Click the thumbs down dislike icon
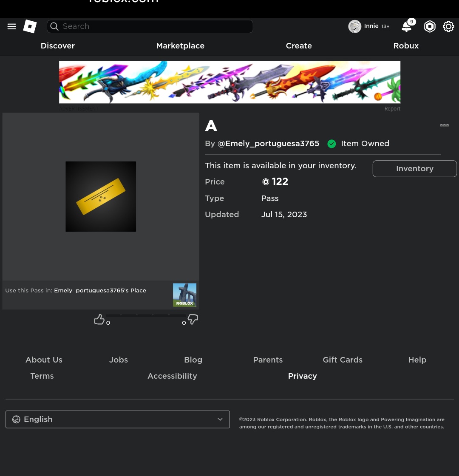Screen dimensions: 459x476 (193, 319)
